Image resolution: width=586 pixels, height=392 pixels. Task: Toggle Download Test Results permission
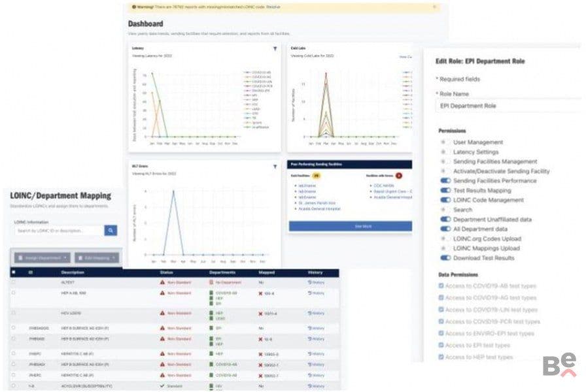[x=445, y=258]
